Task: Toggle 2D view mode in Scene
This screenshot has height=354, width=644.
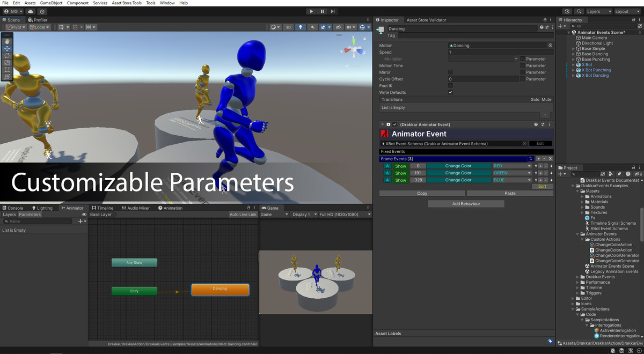Action: [x=288, y=27]
